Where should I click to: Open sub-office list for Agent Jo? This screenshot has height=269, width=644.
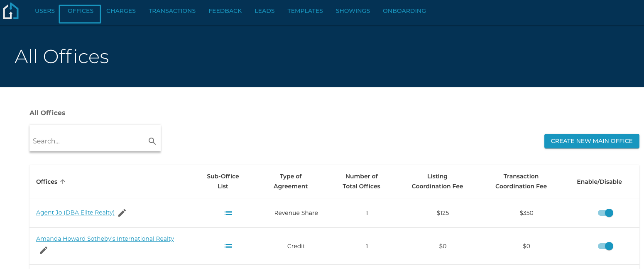[x=228, y=213]
